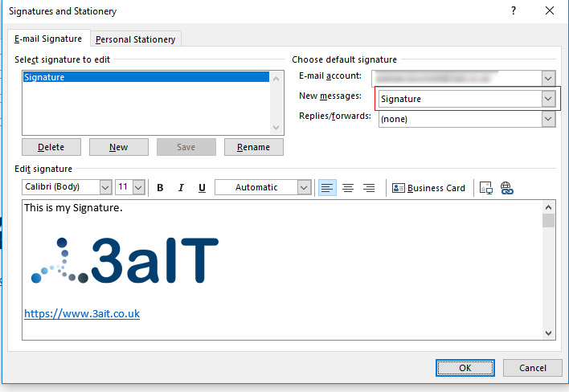Viewport: 569px width, 392px height.
Task: Expand the Replies/forwards signature dropdown
Action: click(548, 119)
